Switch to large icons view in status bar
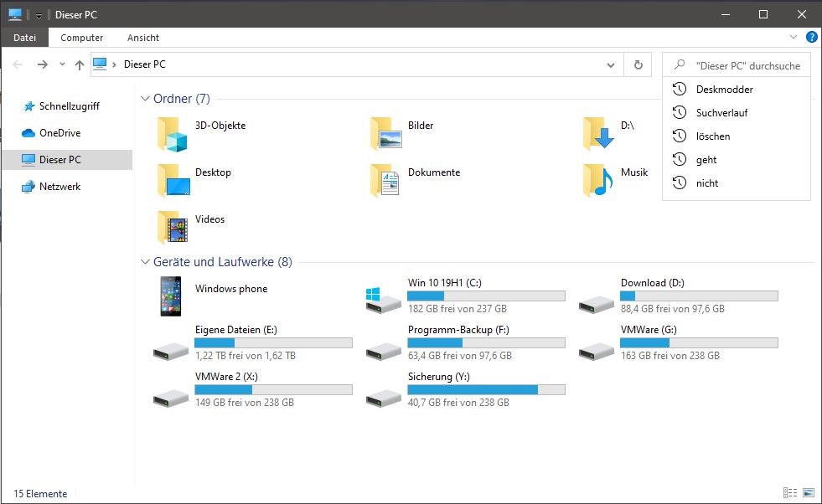This screenshot has width=822, height=504. click(809, 492)
